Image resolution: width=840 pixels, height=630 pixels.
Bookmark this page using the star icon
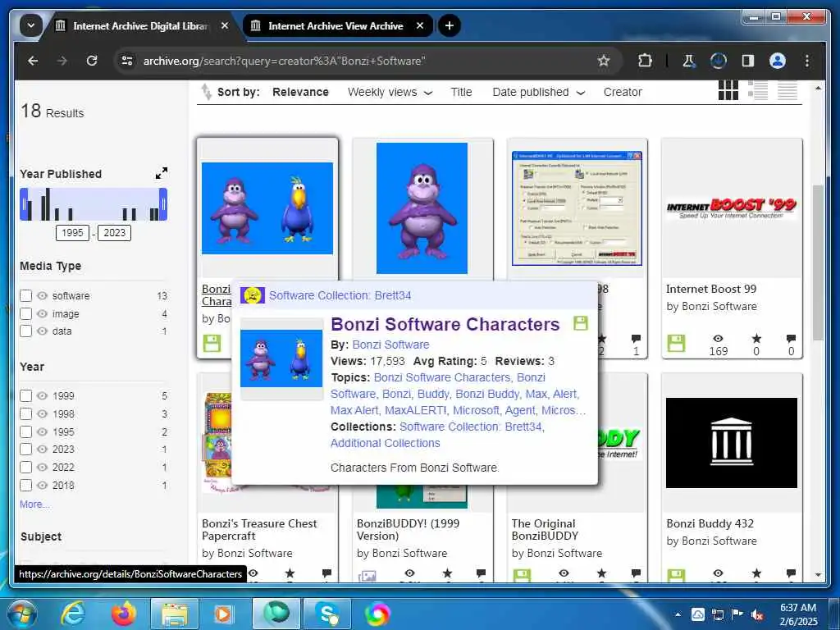(x=604, y=61)
